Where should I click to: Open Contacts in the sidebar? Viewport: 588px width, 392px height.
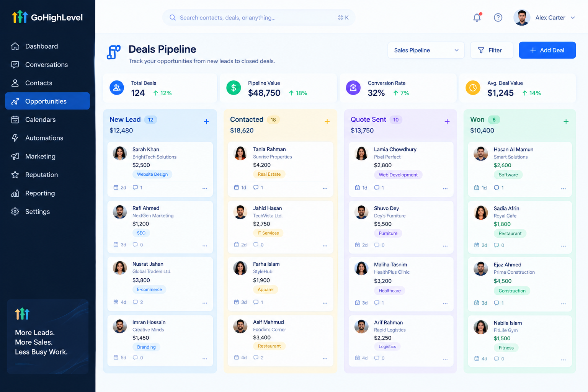coord(47,83)
